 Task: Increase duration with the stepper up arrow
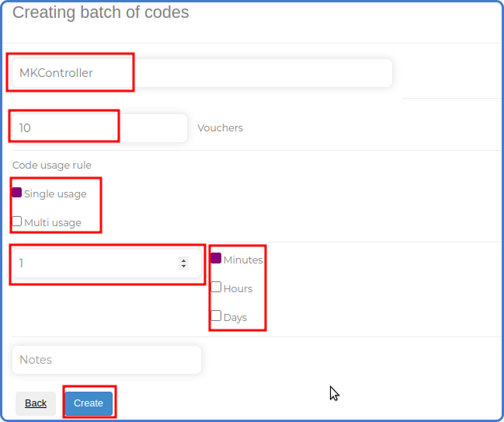(183, 260)
